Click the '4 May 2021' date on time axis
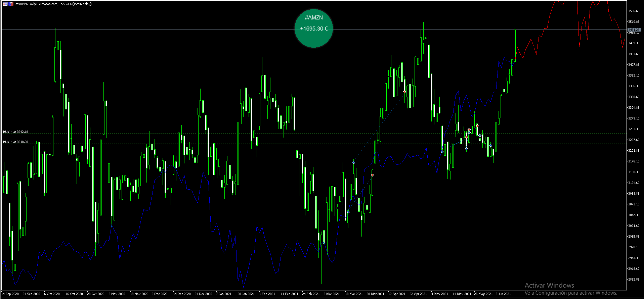Viewport: 644px width, 299px height. [440, 294]
